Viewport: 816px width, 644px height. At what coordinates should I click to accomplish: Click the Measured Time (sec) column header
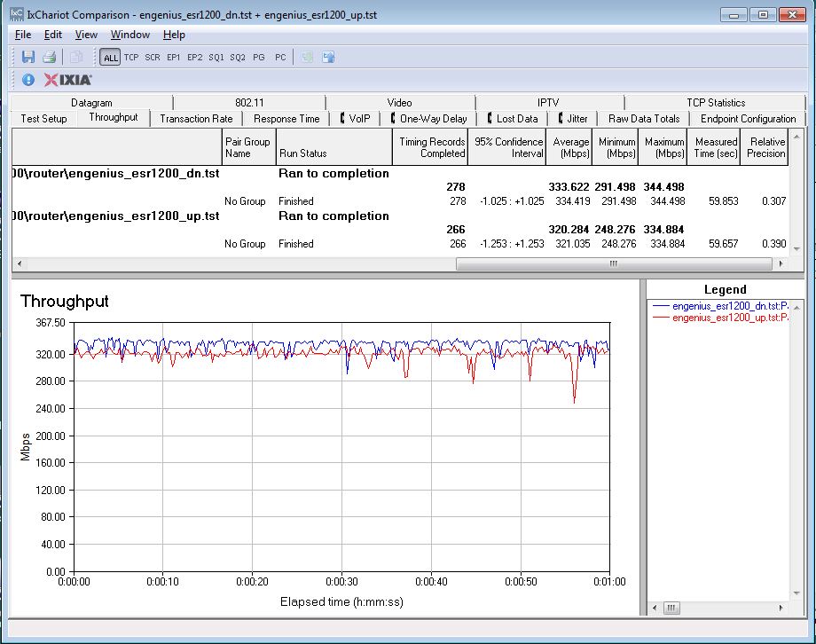[713, 147]
